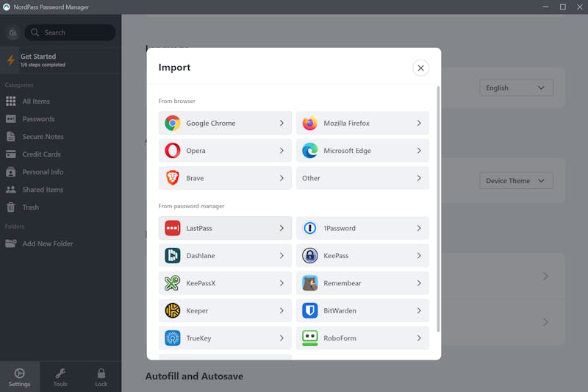Click the account avatar in sidebar
Screen dimensions: 588x392
pos(12,33)
